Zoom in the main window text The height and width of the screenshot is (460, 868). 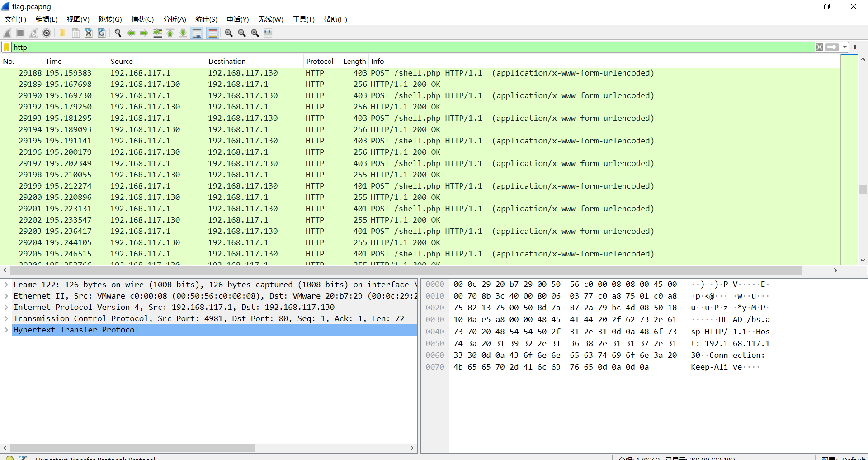point(229,33)
